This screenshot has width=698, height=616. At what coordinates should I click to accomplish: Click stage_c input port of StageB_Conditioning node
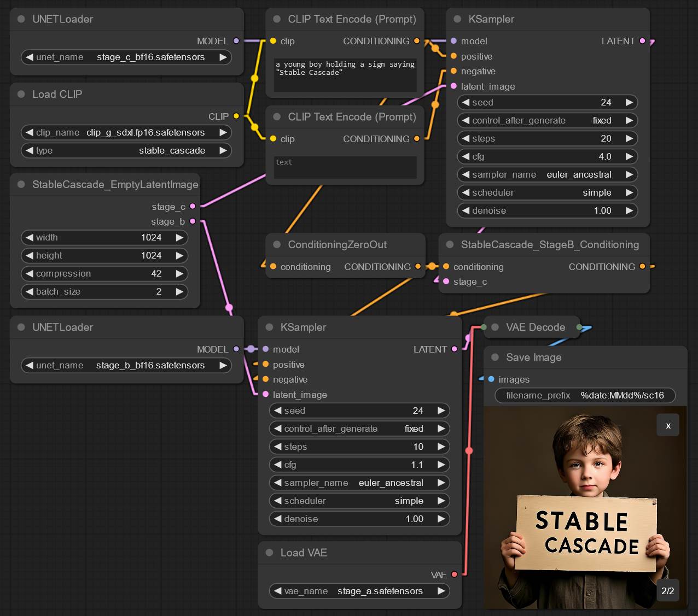point(446,281)
